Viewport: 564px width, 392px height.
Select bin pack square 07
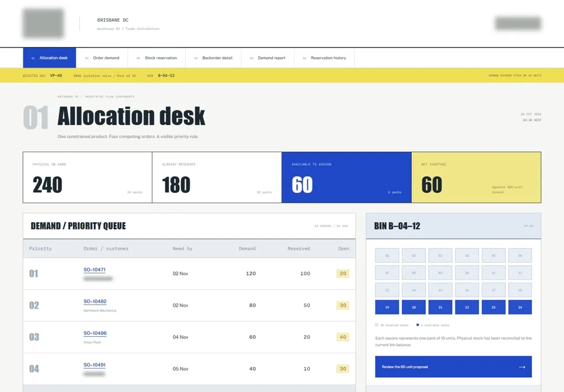(x=387, y=273)
